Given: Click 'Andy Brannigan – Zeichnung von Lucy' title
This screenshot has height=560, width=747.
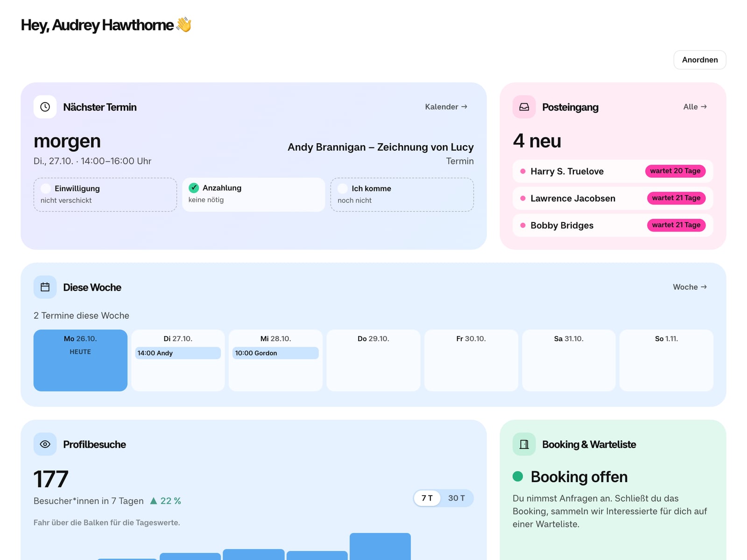Looking at the screenshot, I should [x=381, y=147].
